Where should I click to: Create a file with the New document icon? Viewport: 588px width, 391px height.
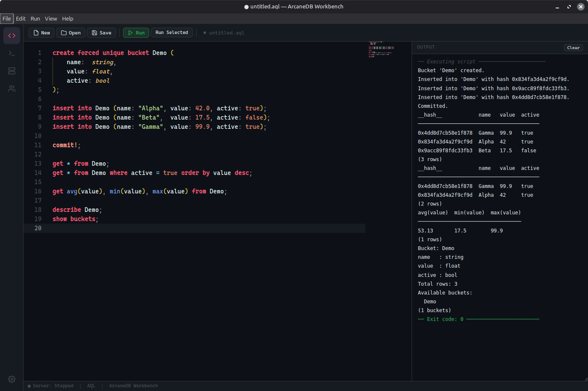point(41,32)
